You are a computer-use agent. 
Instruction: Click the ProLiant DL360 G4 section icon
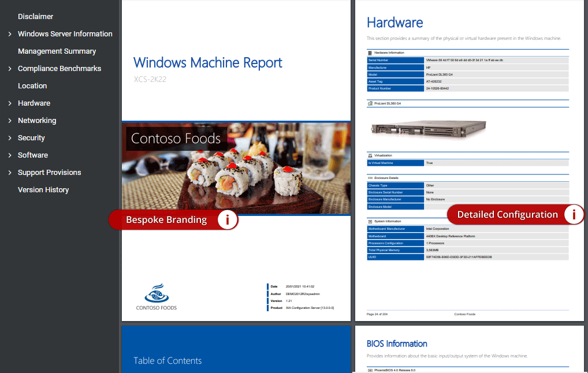coord(370,103)
